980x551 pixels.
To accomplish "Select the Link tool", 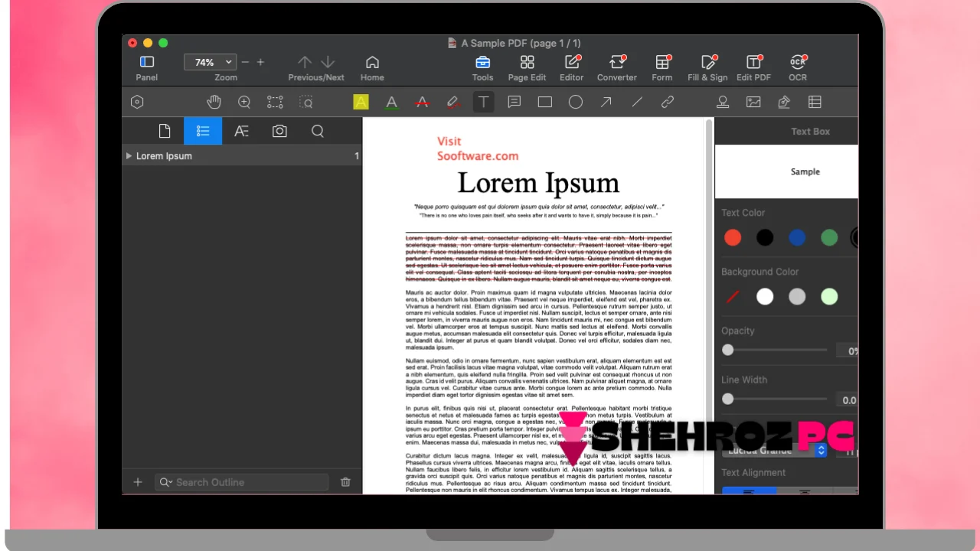I will point(668,102).
